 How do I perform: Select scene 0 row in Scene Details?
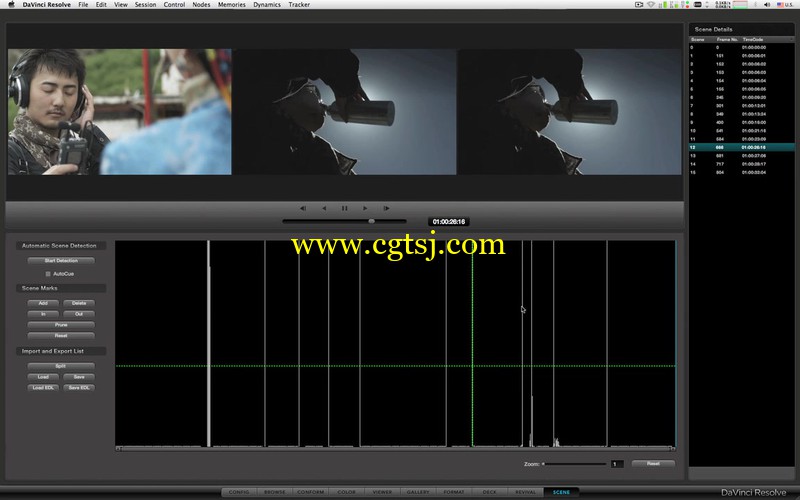[x=742, y=47]
